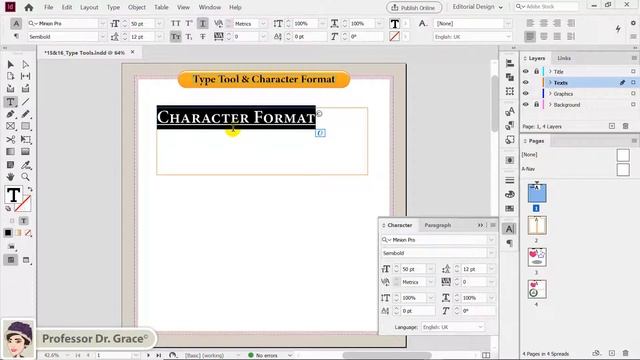Toggle Underline in control bar

tap(202, 24)
